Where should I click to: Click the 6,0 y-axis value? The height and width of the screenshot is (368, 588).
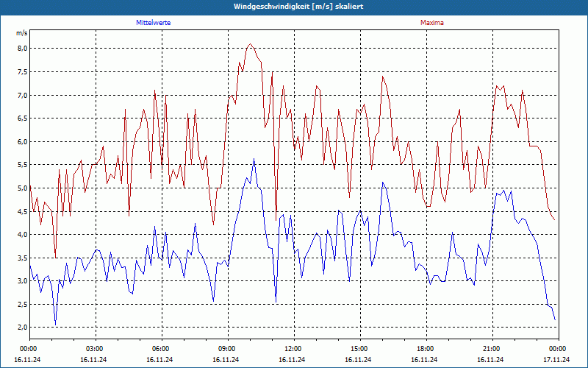pos(22,141)
